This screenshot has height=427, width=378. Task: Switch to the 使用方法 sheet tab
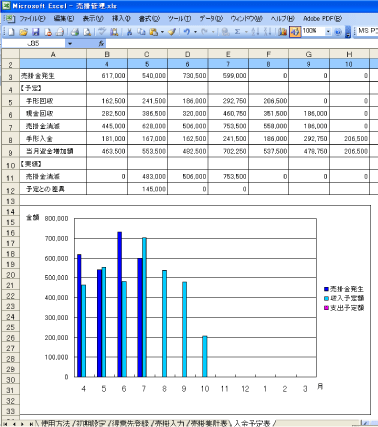click(55, 423)
